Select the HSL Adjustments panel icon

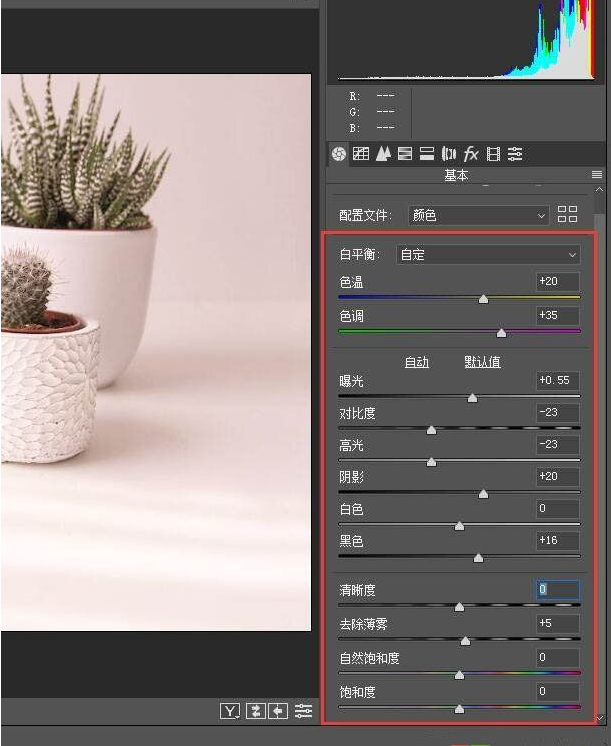coord(404,154)
